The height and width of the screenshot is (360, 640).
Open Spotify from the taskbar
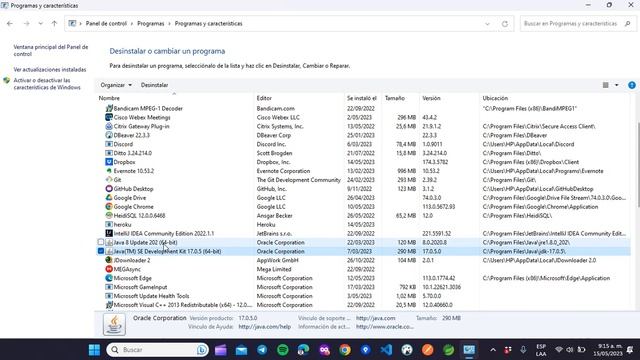coord(283,350)
